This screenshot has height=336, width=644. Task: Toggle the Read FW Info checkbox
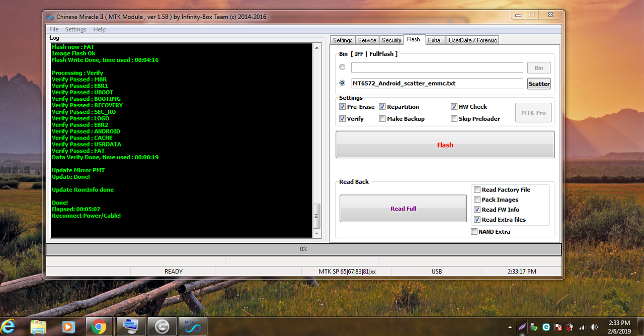pos(477,210)
